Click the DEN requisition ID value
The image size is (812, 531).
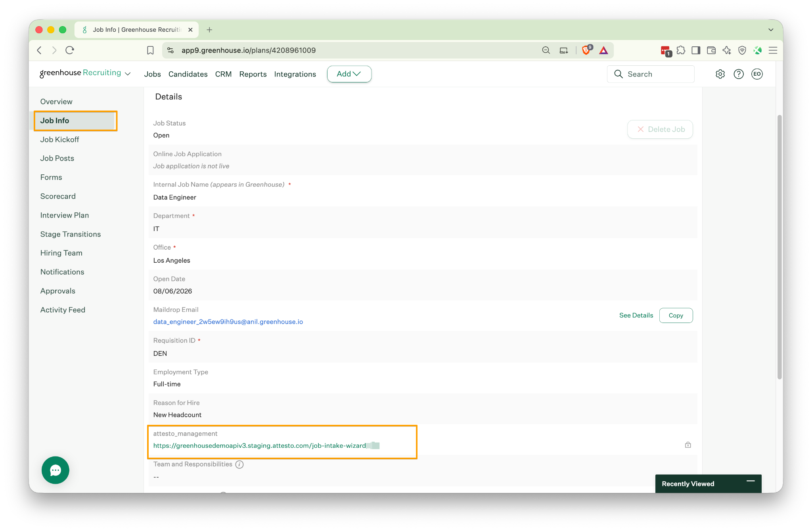click(160, 353)
